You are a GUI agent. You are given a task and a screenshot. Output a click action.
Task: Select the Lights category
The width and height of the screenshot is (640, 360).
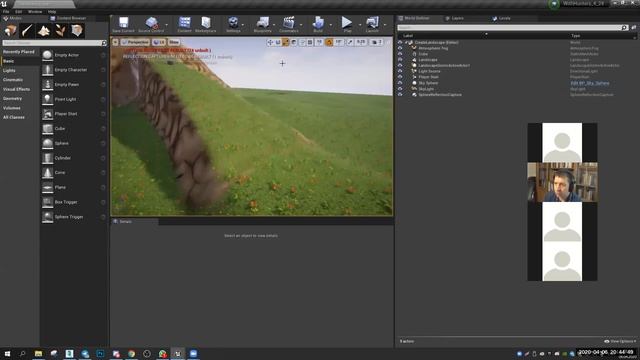tap(9, 71)
